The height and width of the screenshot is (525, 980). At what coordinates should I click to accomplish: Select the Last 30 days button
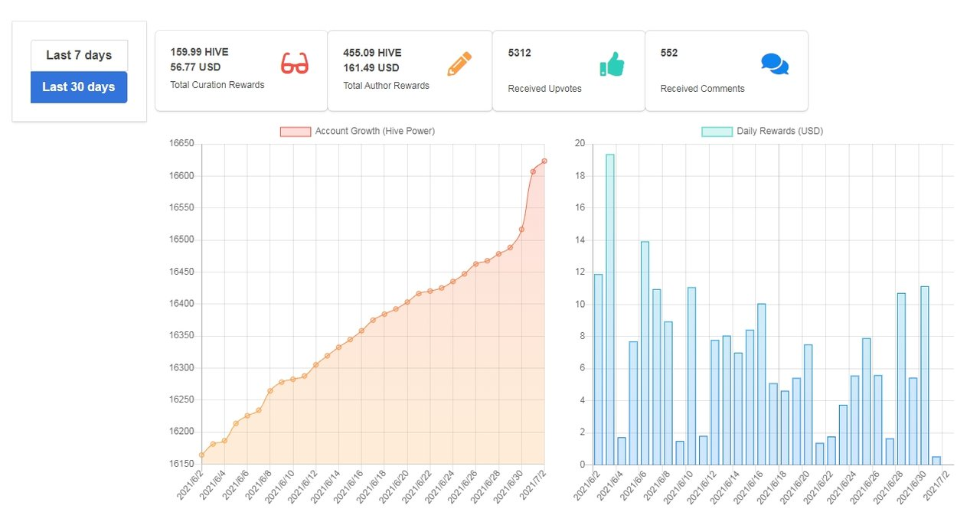[79, 87]
